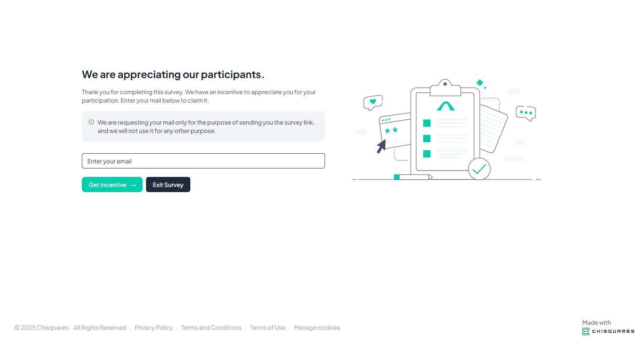Open the Terms of Use link
644x342 pixels.
pyautogui.click(x=268, y=327)
